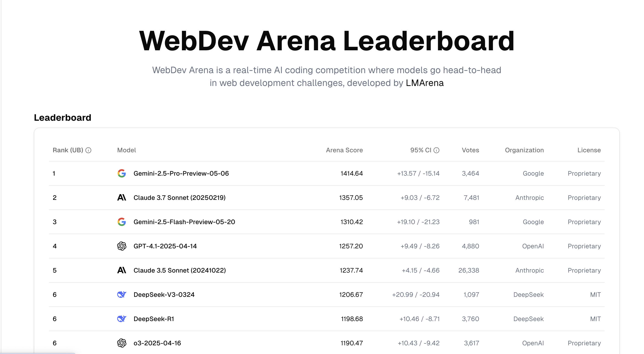This screenshot has height=354, width=644.
Task: Select the Claude 3.7 Sonnet (20250219) model name
Action: pyautogui.click(x=179, y=198)
